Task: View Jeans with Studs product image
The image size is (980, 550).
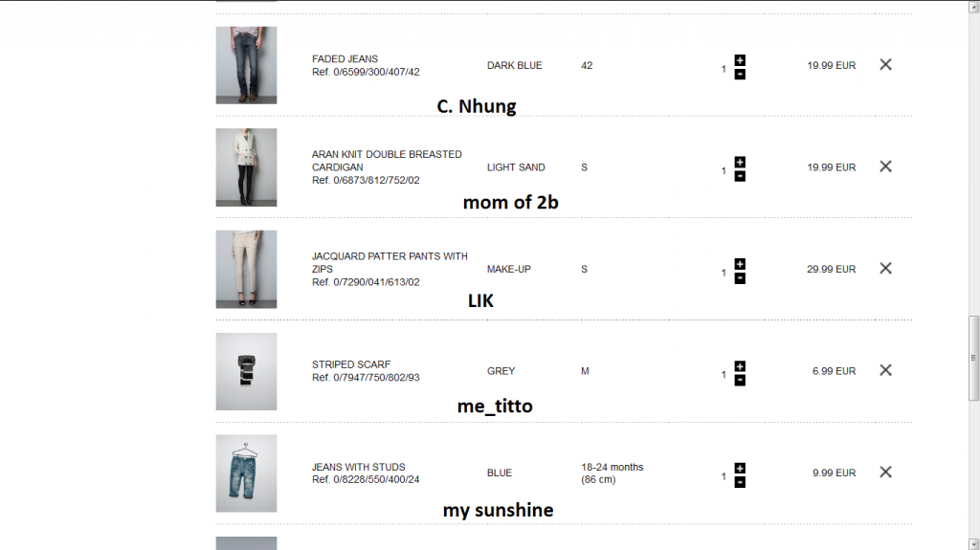Action: click(246, 473)
